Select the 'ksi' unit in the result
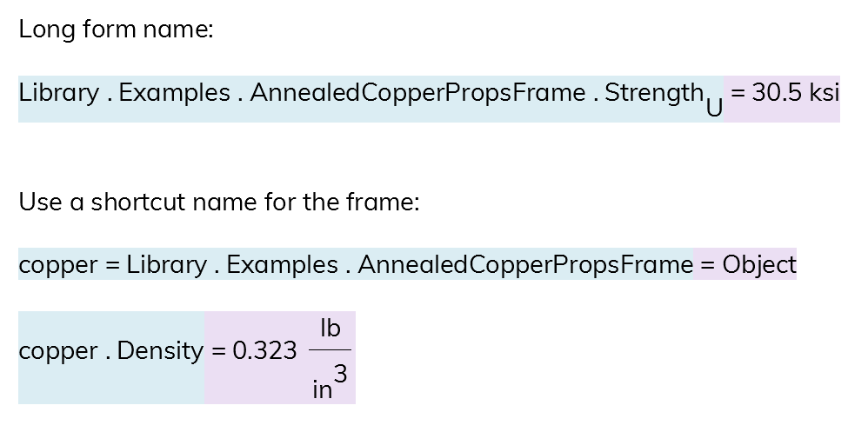Screen dimensions: 868x432 [825, 93]
